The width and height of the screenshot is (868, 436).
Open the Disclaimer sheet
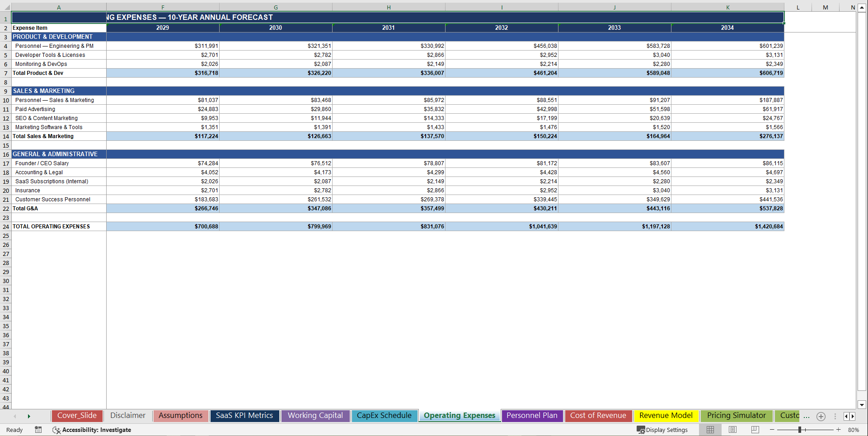point(128,415)
